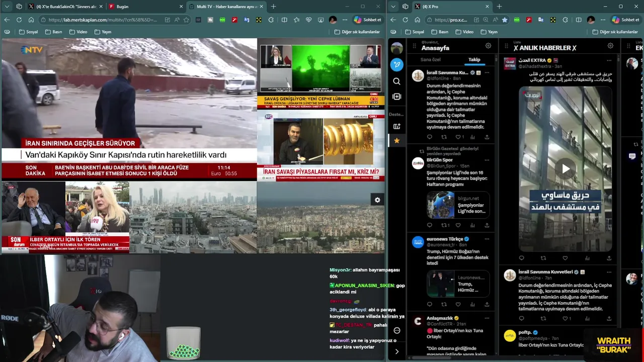The height and width of the screenshot is (362, 644).
Task: Reload the X Pro browser window
Action: pyautogui.click(x=405, y=20)
